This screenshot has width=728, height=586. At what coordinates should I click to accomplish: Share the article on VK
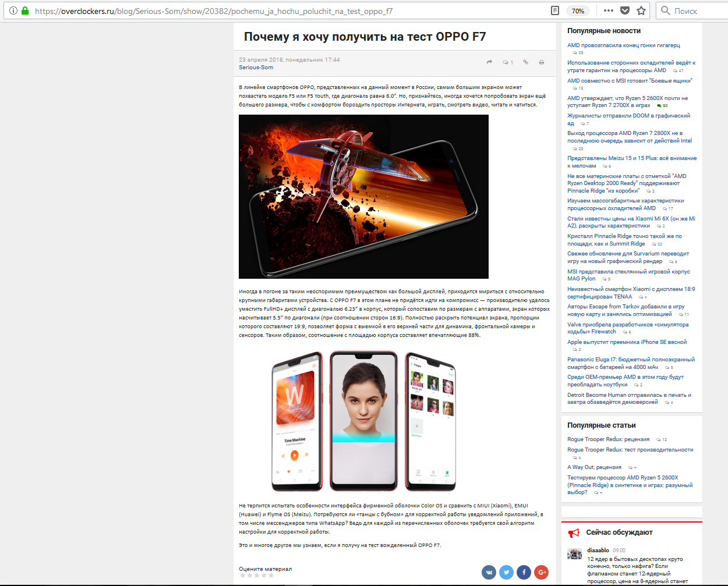tap(489, 573)
